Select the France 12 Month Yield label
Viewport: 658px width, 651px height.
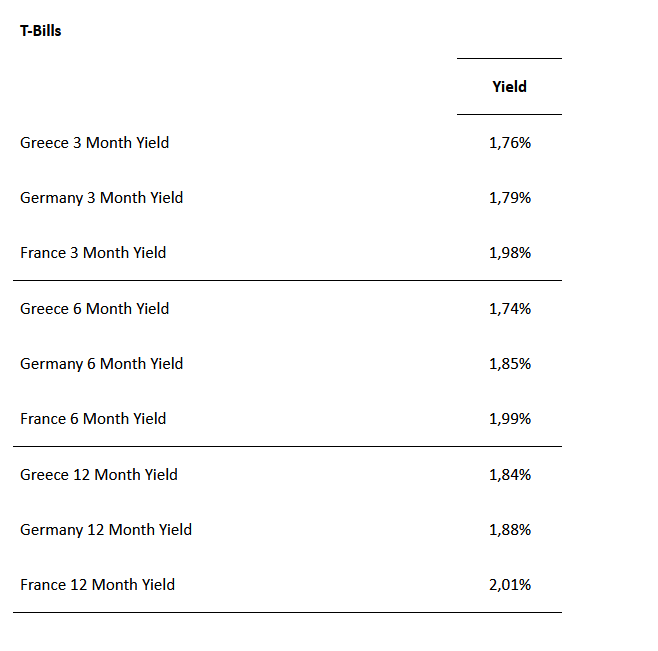[x=97, y=585]
